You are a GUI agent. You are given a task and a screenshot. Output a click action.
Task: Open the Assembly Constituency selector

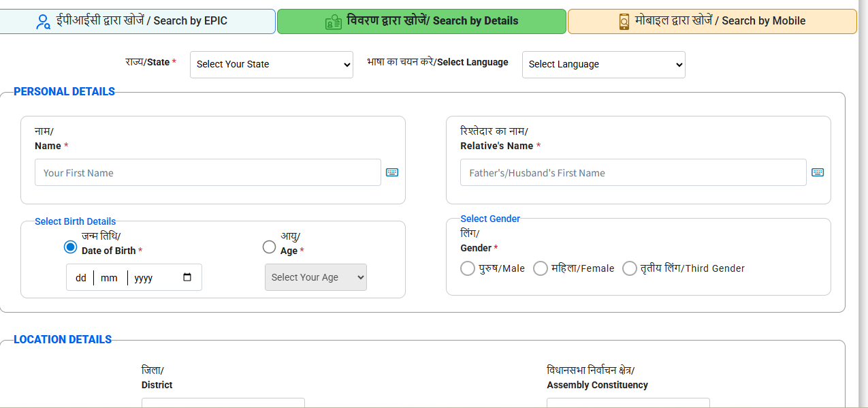point(628,403)
